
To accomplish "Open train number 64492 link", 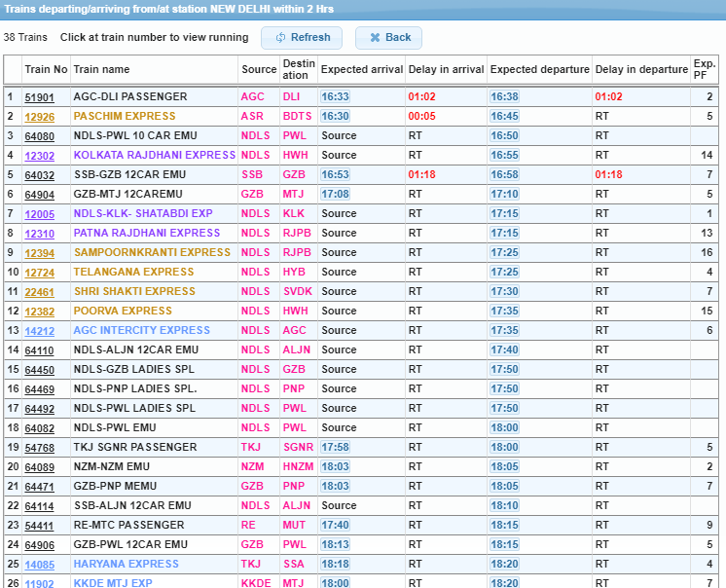I will pos(39,409).
